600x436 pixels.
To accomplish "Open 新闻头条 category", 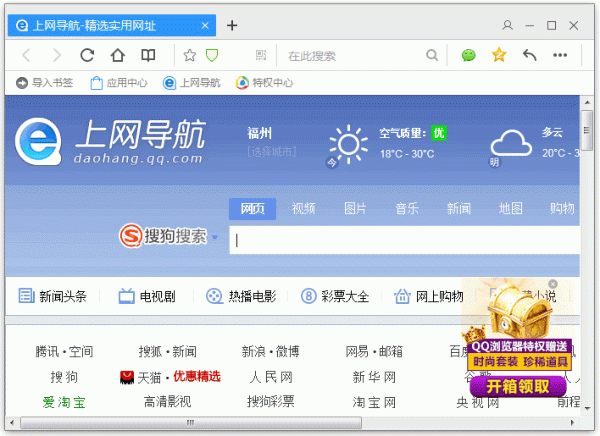I will [52, 296].
